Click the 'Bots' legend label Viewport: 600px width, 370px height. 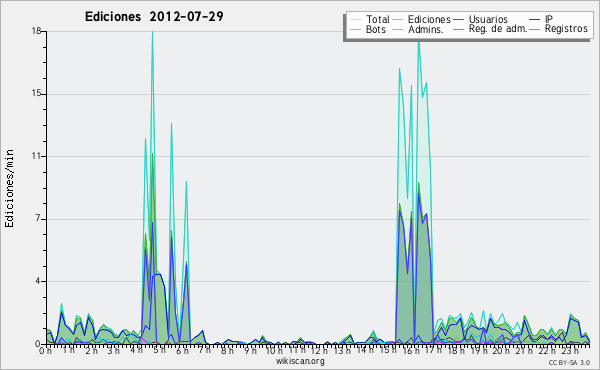coord(376,29)
